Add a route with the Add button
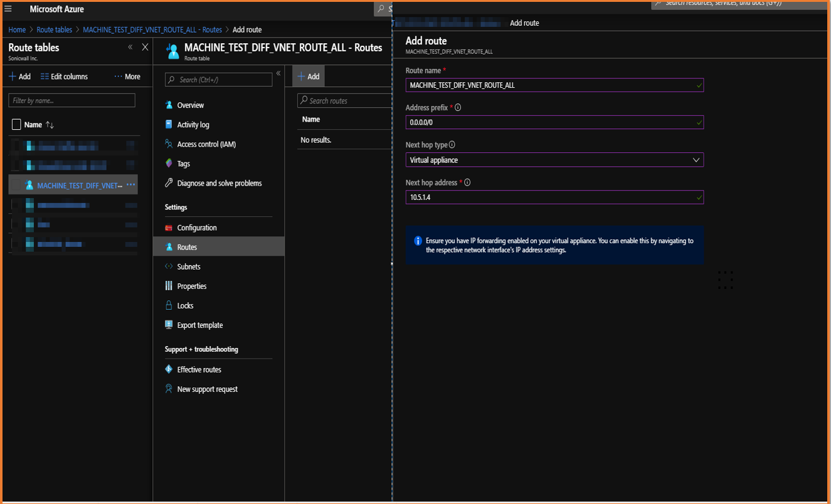The height and width of the screenshot is (504, 831). click(309, 76)
